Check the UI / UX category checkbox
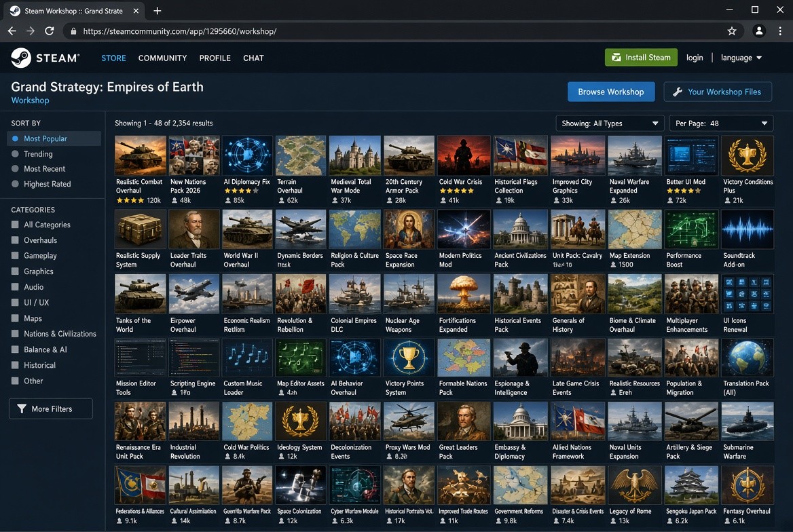The height and width of the screenshot is (532, 793). point(15,303)
